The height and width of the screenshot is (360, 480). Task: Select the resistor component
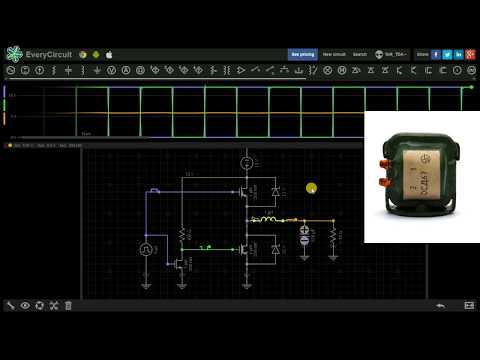point(54,70)
